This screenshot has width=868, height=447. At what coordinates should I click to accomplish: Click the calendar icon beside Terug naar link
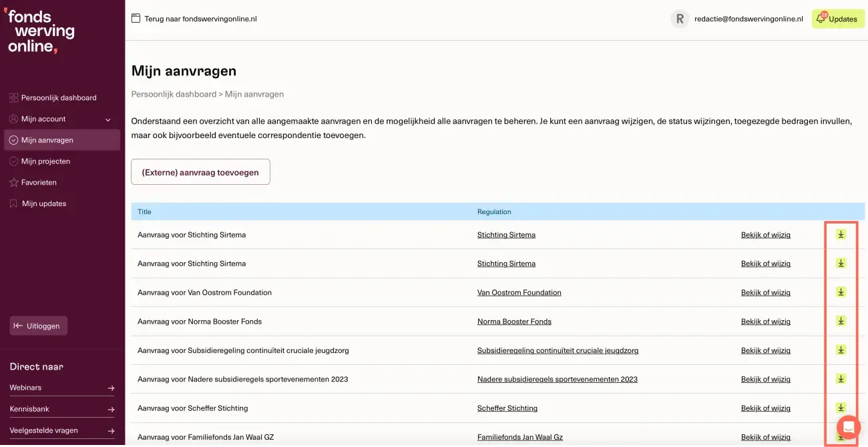[136, 19]
